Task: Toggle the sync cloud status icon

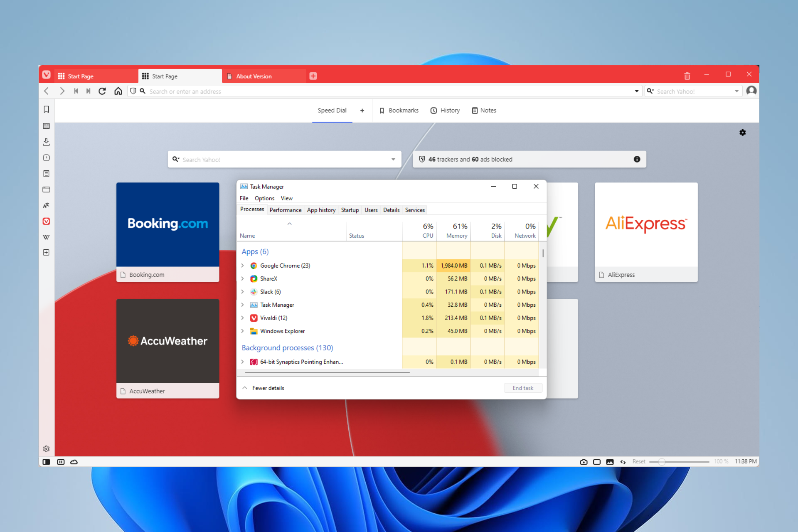Action: pos(74,462)
